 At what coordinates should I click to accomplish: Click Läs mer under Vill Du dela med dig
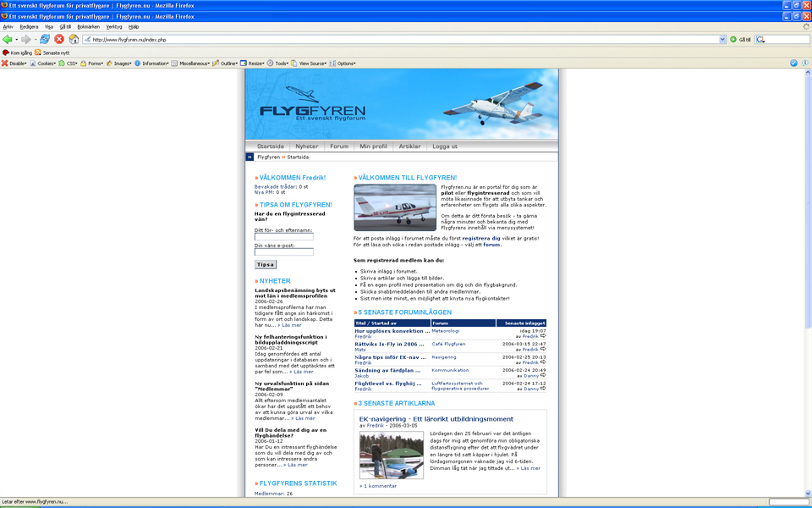(295, 465)
